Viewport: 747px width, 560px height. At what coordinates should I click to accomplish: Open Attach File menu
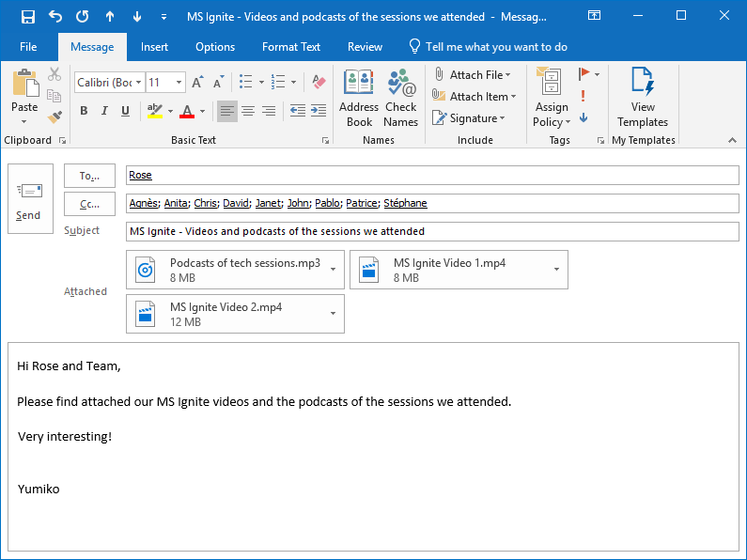[x=472, y=75]
